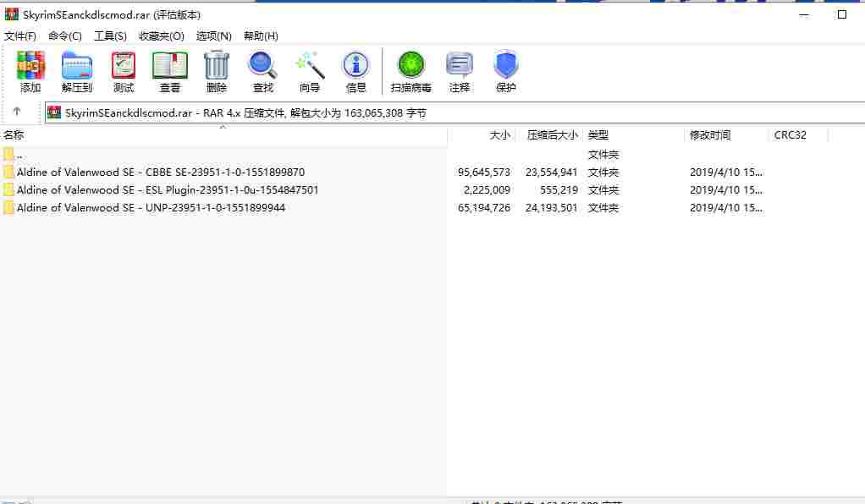865x504 pixels.
Task: Select 'Aldine of Valenwood SE - ESL Plugin' folder name
Action: [x=168, y=189]
